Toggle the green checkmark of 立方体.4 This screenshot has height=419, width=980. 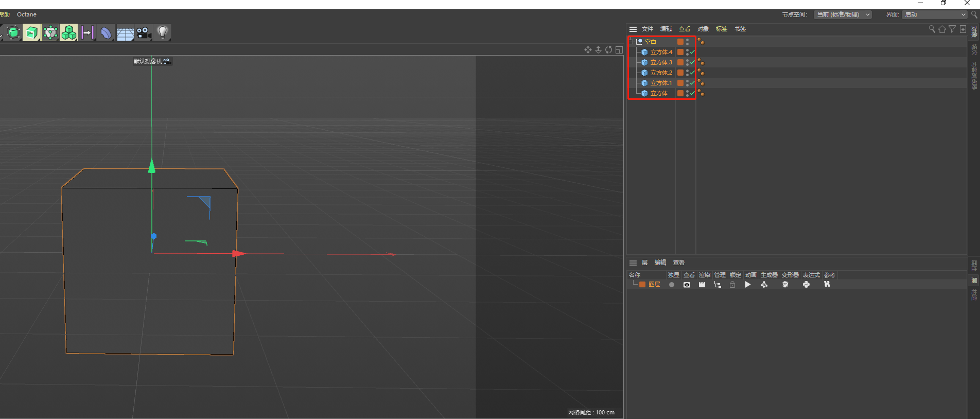692,52
